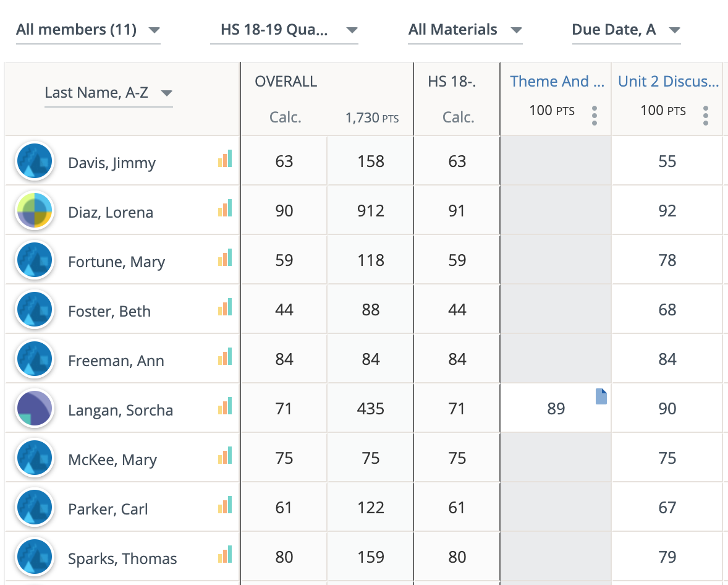Screen dimensions: 728x585
Task: Click Lorena Diaz's bar chart icon
Action: pos(225,208)
